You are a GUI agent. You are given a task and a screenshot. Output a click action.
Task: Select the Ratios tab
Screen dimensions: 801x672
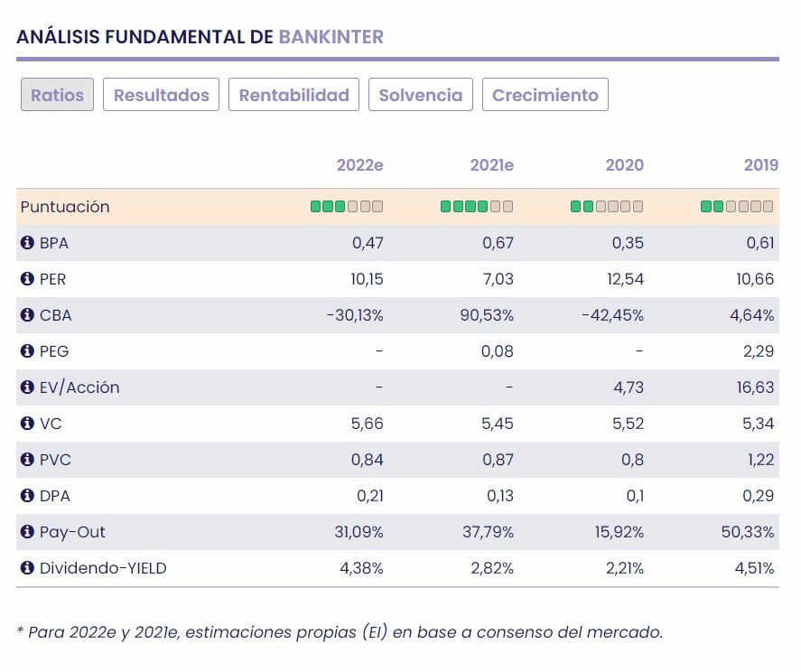57,95
